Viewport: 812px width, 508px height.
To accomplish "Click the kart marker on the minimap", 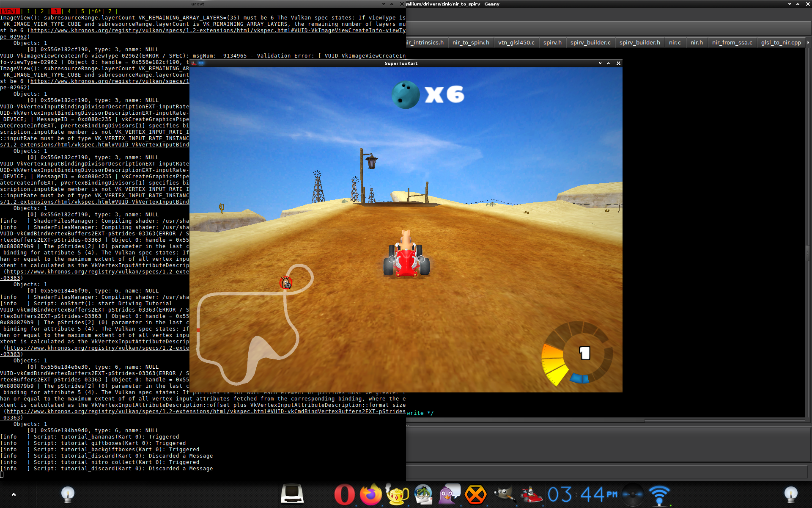I will pos(286,283).
